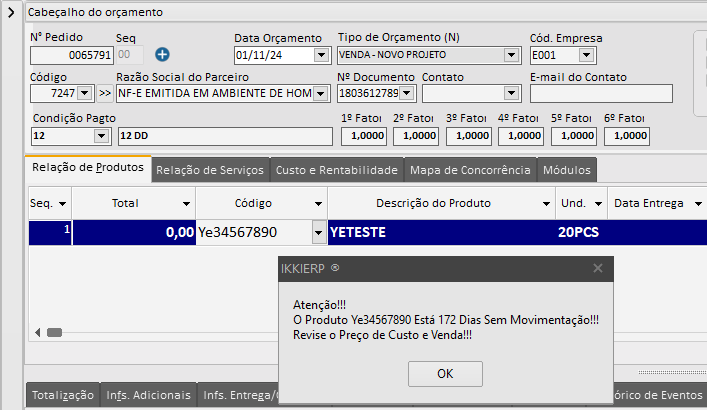Image resolution: width=707 pixels, height=410 pixels.
Task: Open the Seq. column filter arrow
Action: (62, 204)
